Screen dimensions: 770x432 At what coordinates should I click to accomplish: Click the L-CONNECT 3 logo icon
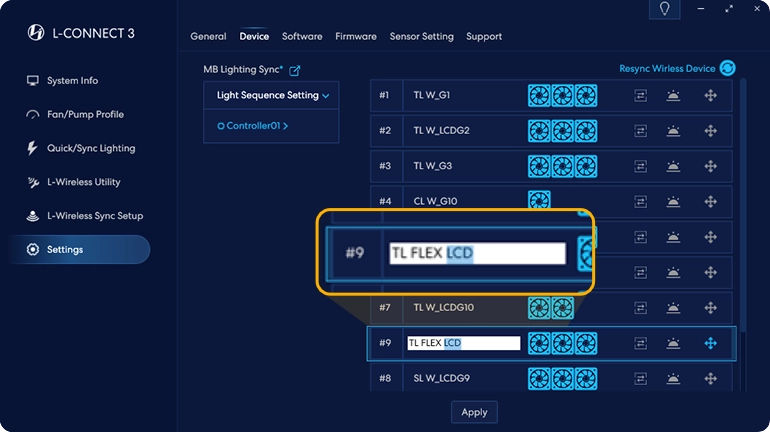tap(36, 33)
